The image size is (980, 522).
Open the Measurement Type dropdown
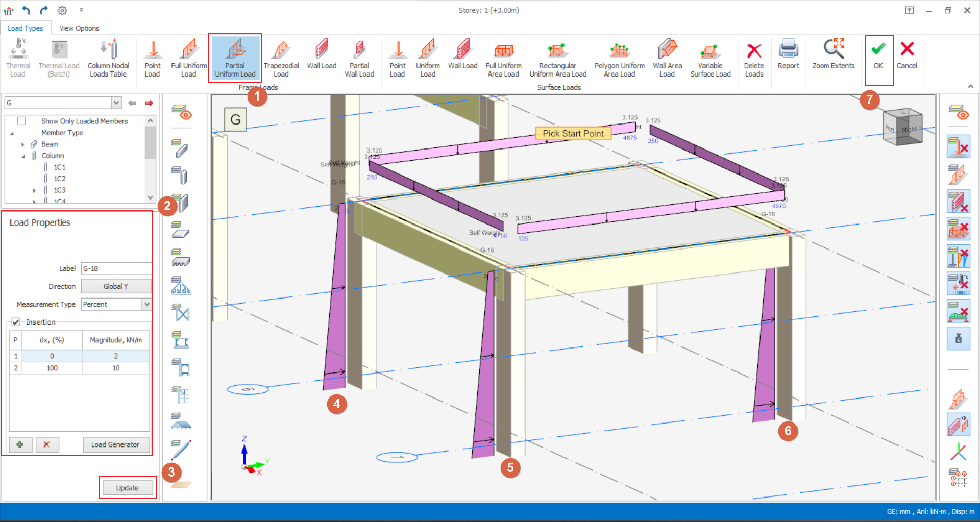(x=146, y=304)
